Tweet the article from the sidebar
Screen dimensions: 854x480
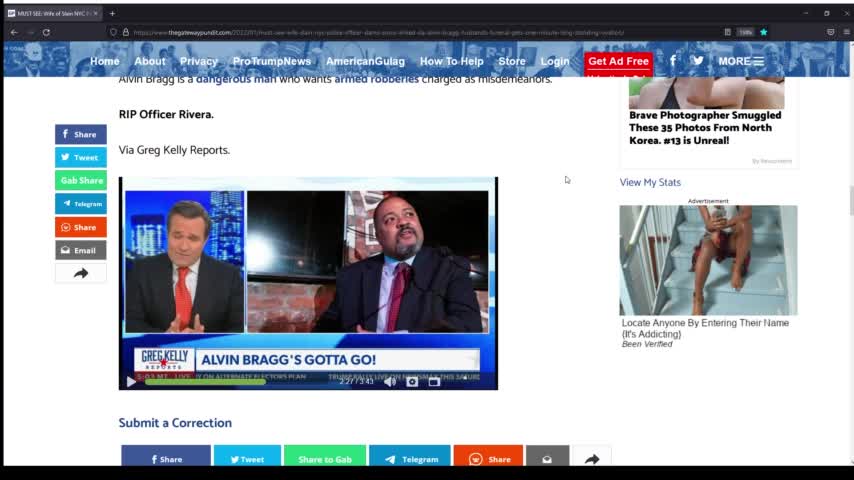(81, 157)
